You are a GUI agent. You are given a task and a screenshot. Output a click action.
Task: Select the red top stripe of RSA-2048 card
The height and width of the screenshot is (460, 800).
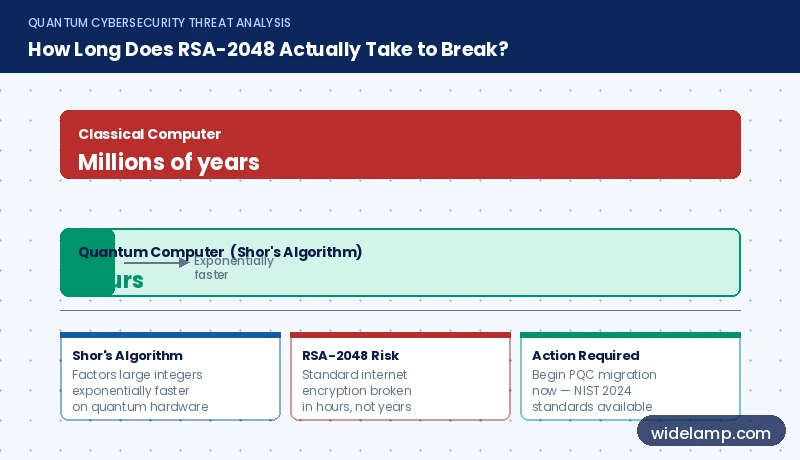[x=401, y=335]
